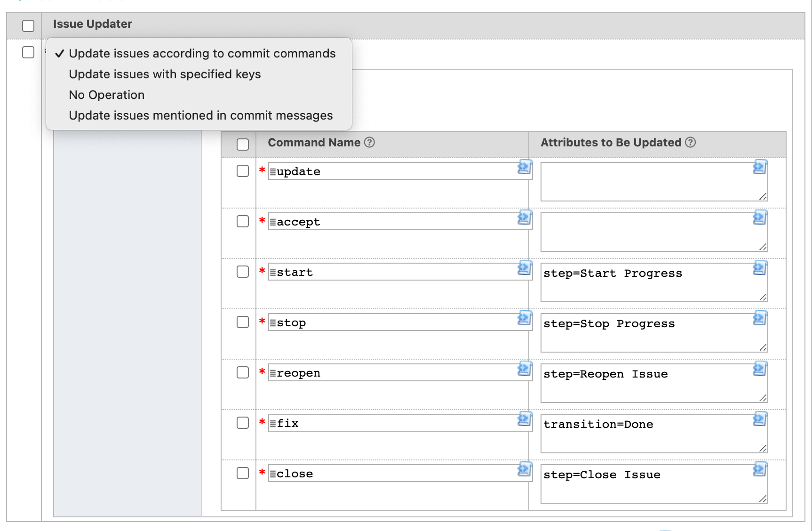This screenshot has width=812, height=531.
Task: Check the start command row checkbox
Action: (x=243, y=272)
